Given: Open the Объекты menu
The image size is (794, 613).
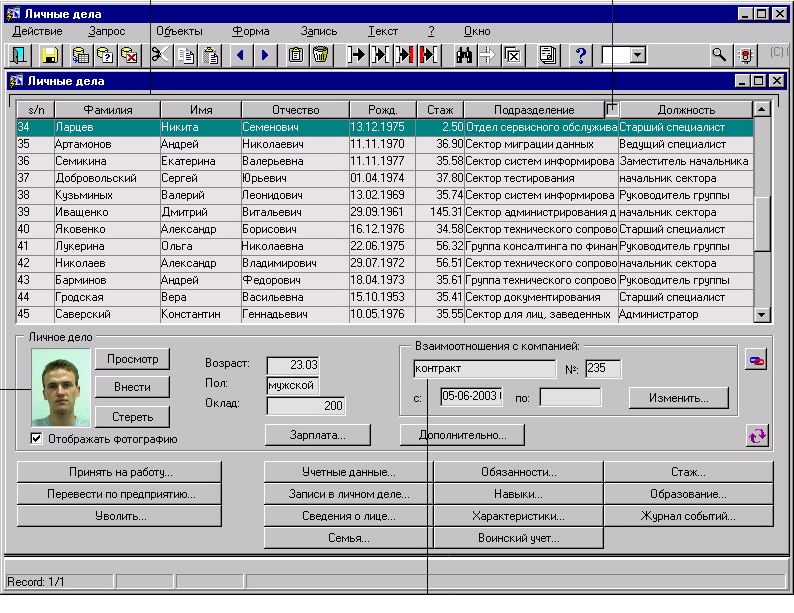Looking at the screenshot, I should point(179,31).
